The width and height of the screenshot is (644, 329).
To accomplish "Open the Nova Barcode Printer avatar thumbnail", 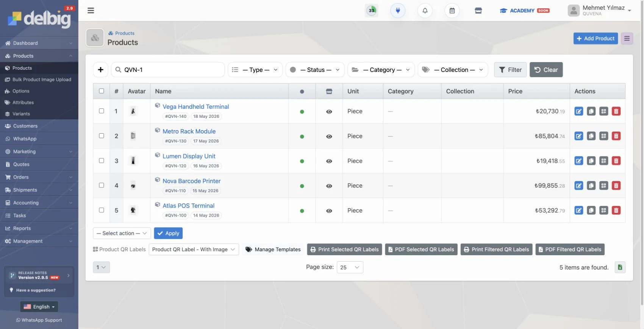I will tap(133, 186).
